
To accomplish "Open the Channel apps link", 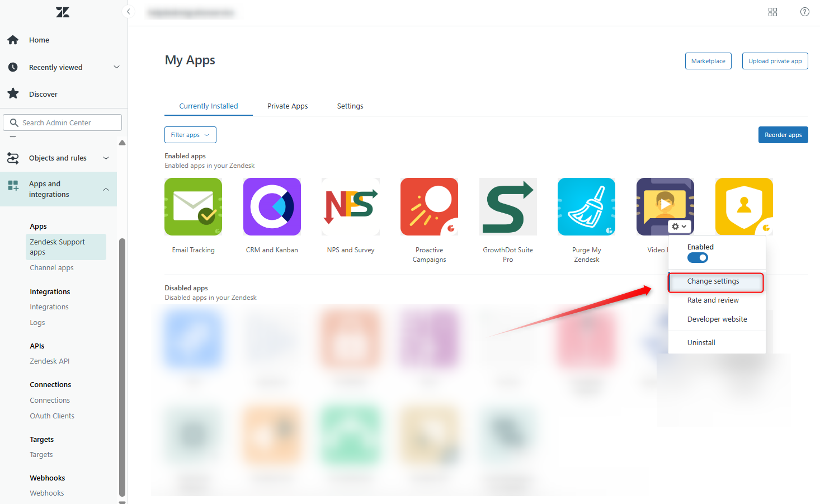I will pos(51,268).
